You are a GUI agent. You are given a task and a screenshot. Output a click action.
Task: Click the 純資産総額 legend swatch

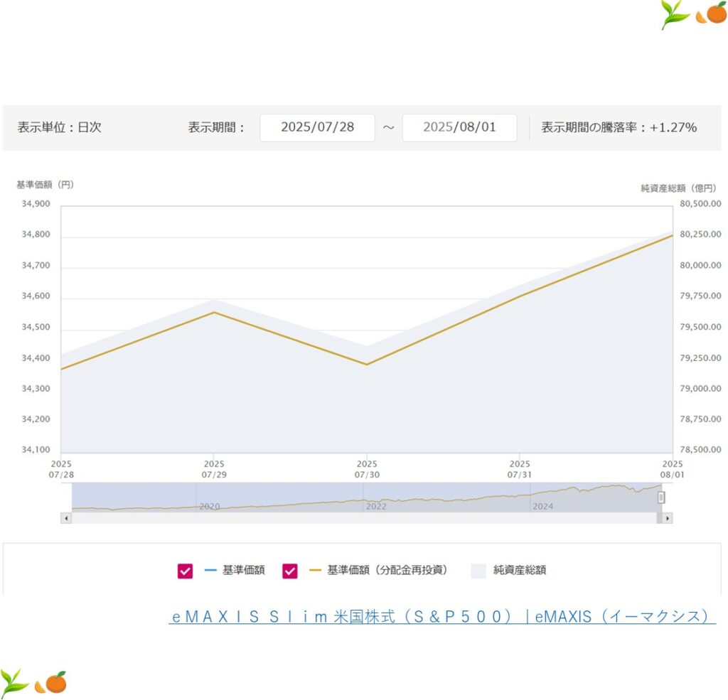[x=478, y=571]
